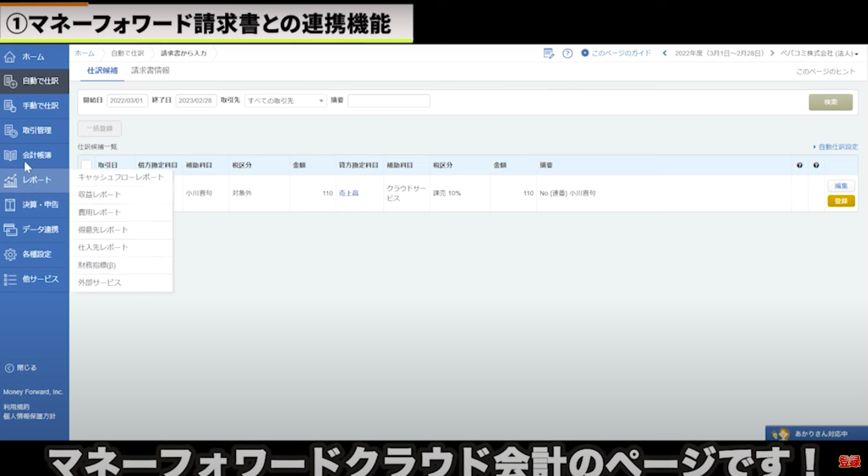
Task: Click the help question mark icon
Action: click(567, 54)
